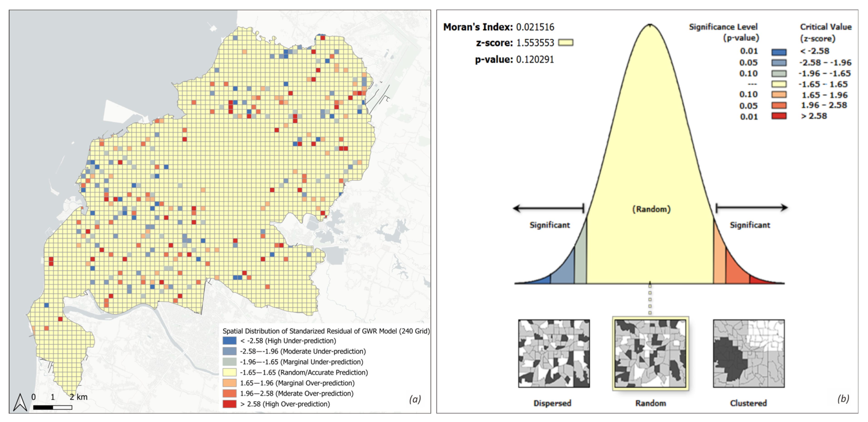Select the Marginal Under-prediction legend swatch
Viewport: 868px width, 422px height.
point(230,362)
